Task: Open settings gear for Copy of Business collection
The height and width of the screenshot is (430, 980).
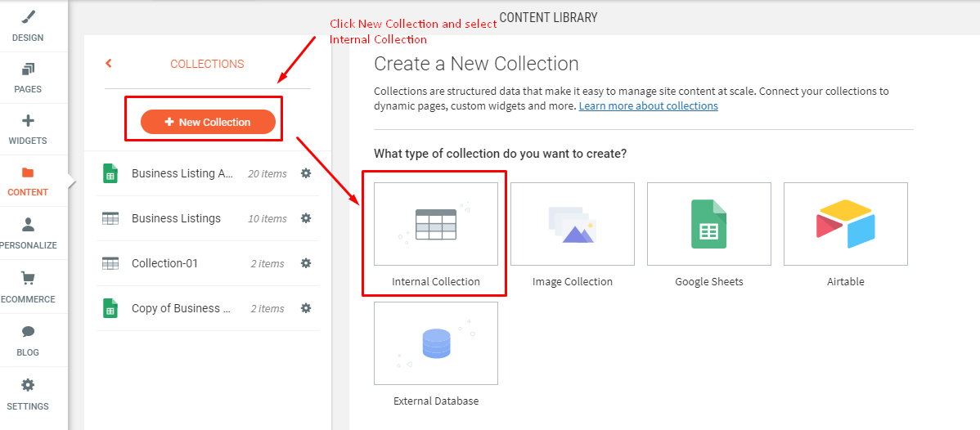Action: click(x=306, y=308)
